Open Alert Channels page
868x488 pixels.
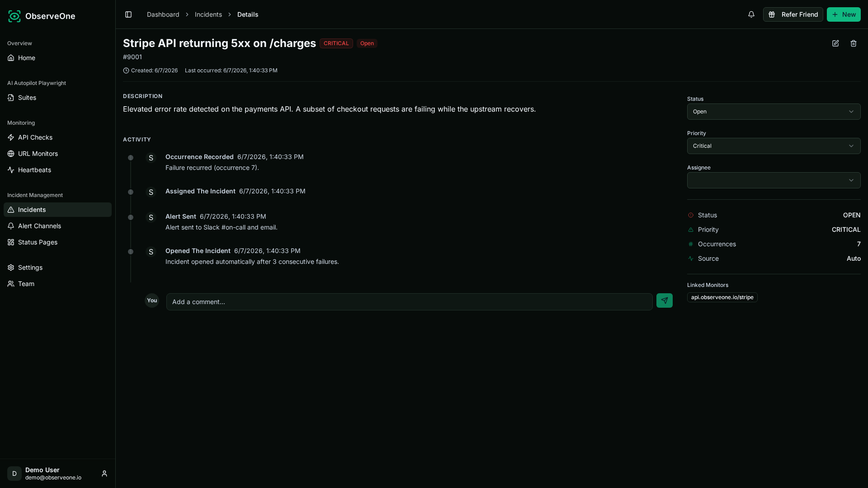pos(57,226)
